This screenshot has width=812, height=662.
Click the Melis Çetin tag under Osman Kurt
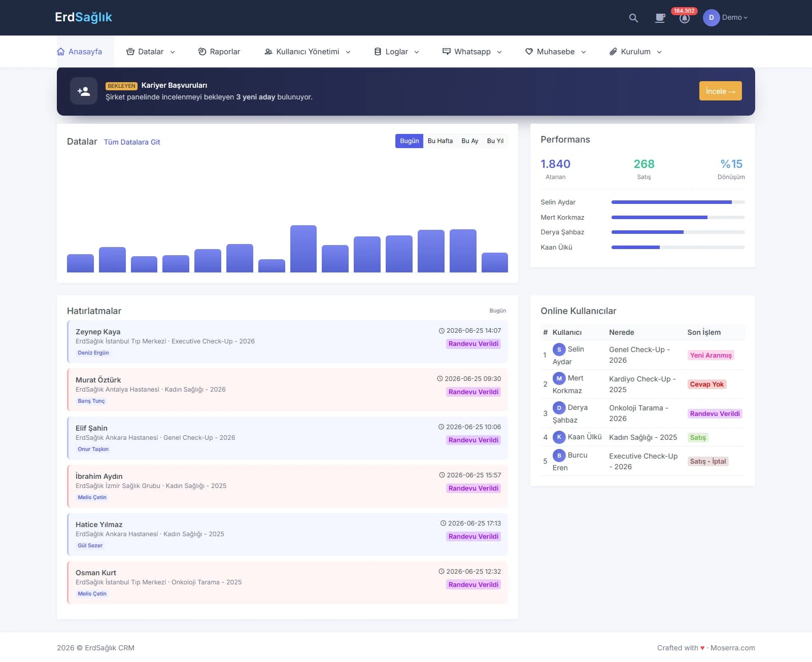pyautogui.click(x=92, y=594)
